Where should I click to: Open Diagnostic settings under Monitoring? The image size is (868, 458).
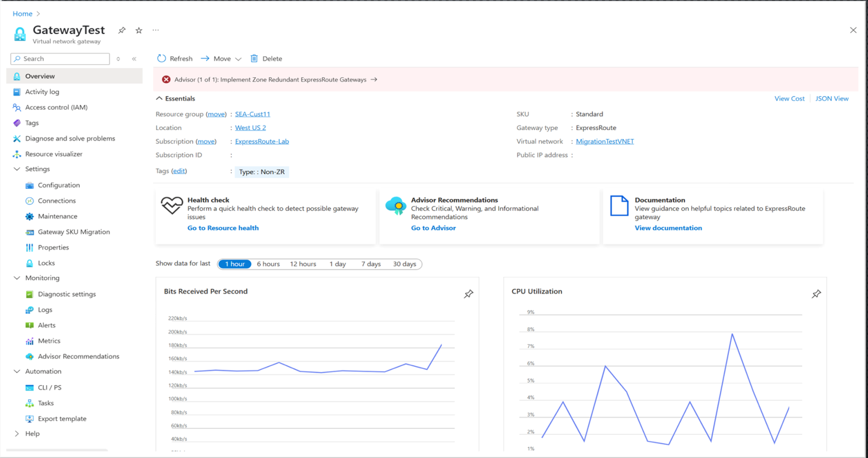coord(67,294)
